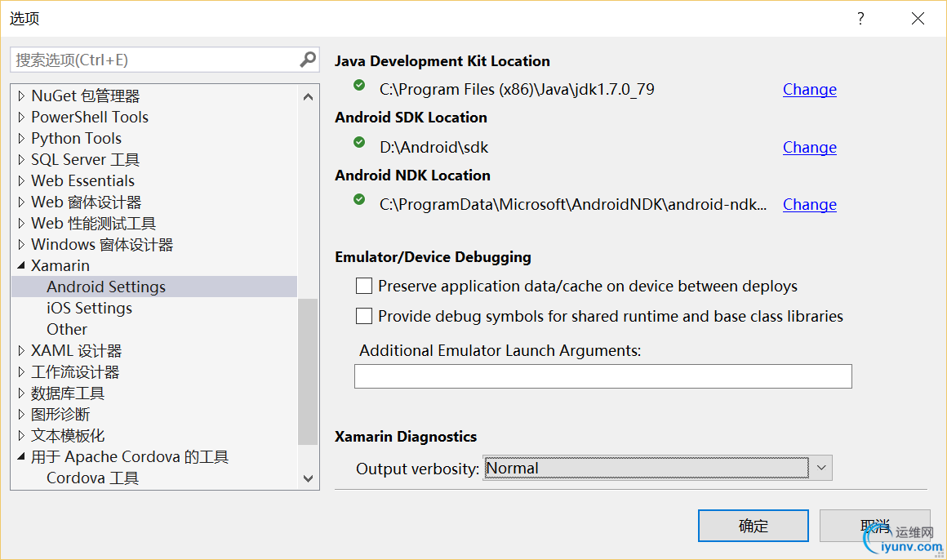Collapse the 用于 Apache Cordova 的工具 node
Image resolution: width=947 pixels, height=560 pixels.
coord(21,456)
